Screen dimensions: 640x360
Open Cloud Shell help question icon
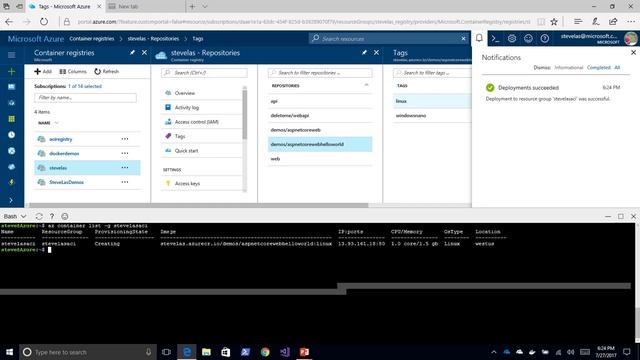pyautogui.click(x=52, y=216)
